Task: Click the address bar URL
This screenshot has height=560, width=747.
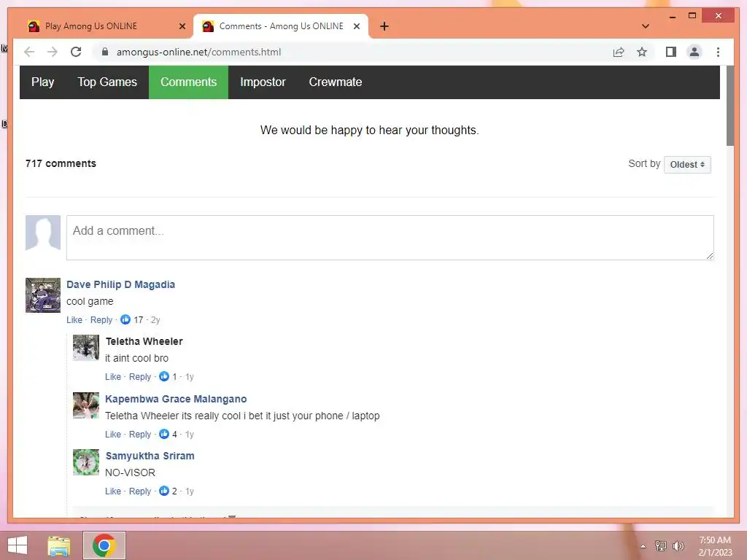Action: pyautogui.click(x=198, y=52)
